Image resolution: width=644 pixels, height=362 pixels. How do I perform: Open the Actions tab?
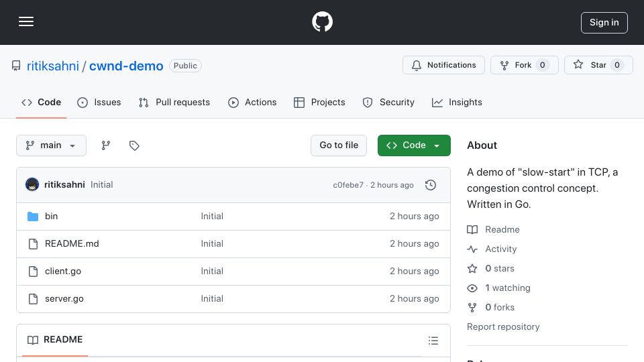pyautogui.click(x=252, y=102)
